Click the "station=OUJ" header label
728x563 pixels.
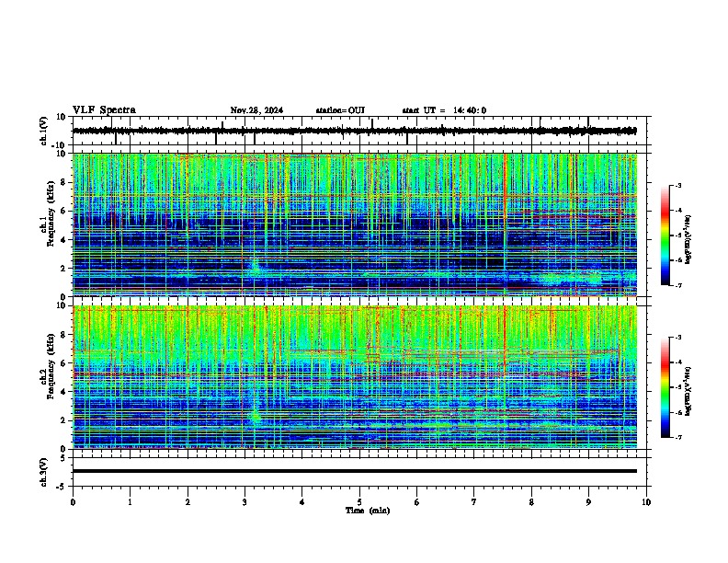point(340,110)
